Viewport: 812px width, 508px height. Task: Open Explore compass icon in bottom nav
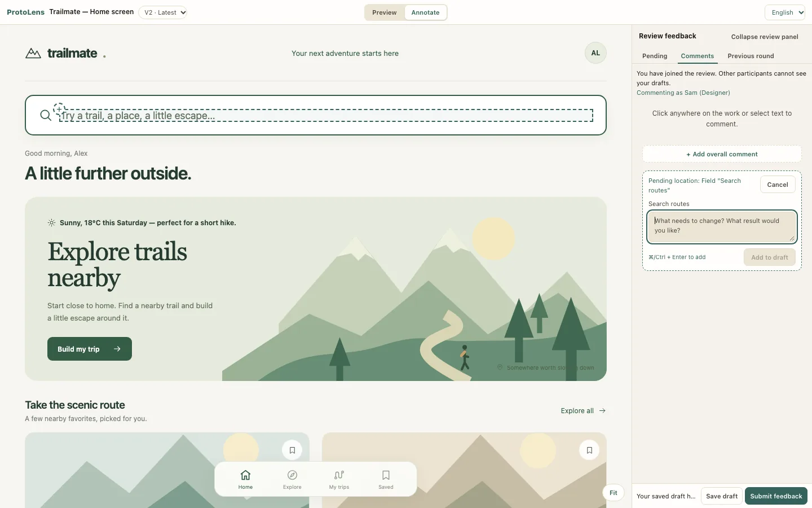tap(292, 475)
